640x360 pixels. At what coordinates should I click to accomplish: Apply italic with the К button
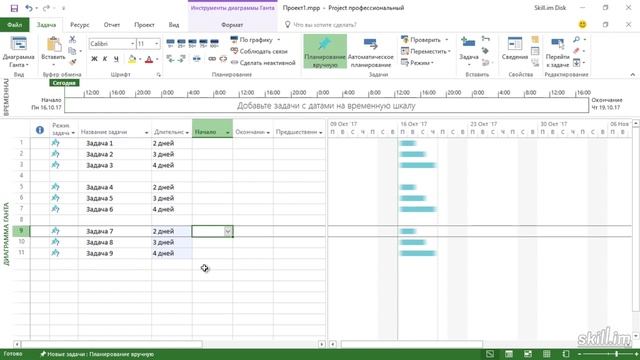point(105,59)
